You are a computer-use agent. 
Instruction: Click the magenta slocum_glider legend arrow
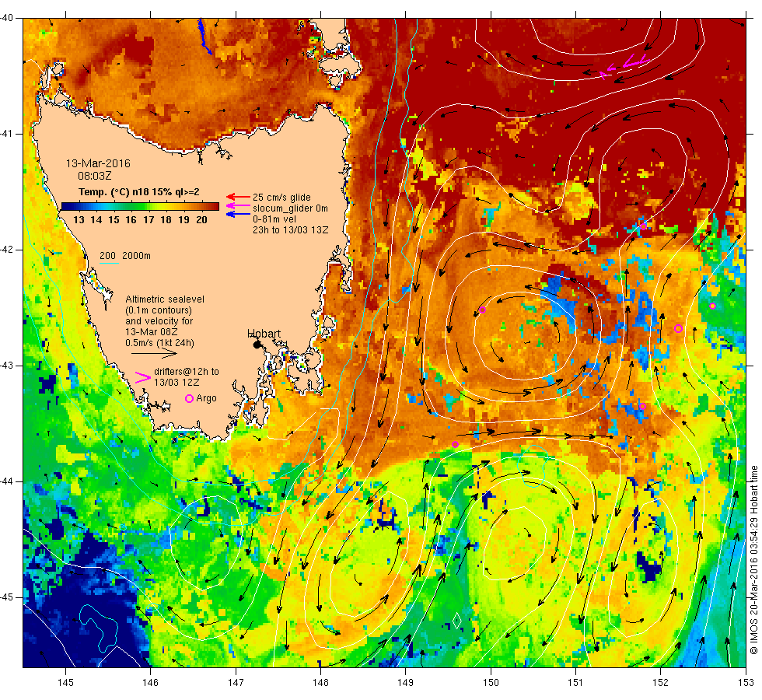pyautogui.click(x=239, y=205)
